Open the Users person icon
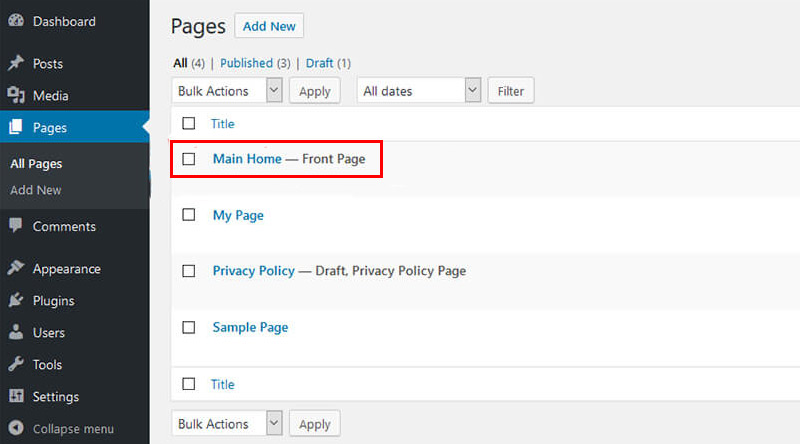Screen dimensions: 800x444 [x=16, y=332]
